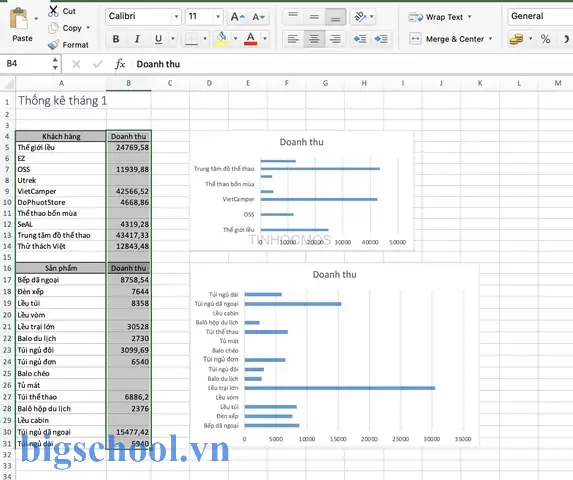Expand Merge & Center options arrow
This screenshot has height=480, width=573.
pos(490,39)
